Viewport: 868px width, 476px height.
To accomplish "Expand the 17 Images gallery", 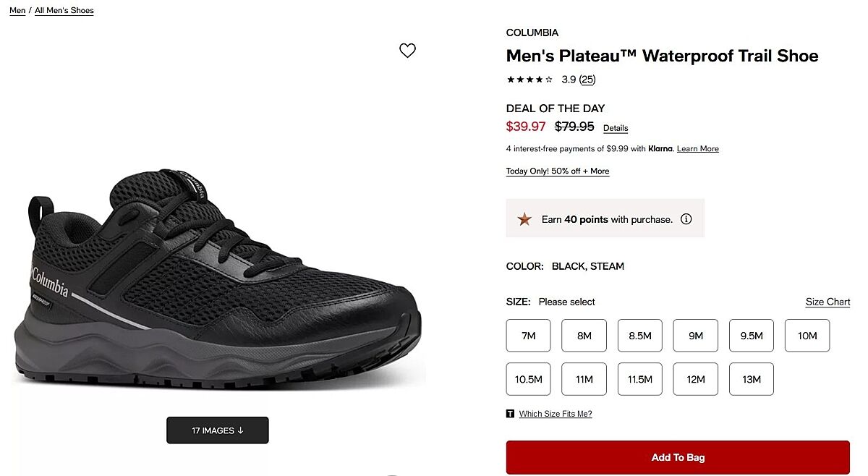I will 218,430.
